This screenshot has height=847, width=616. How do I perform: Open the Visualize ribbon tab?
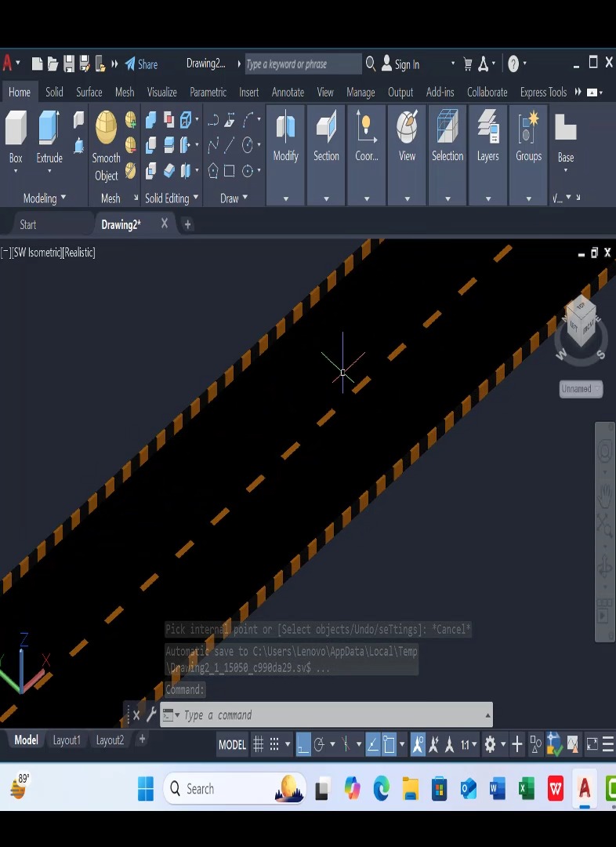(162, 93)
